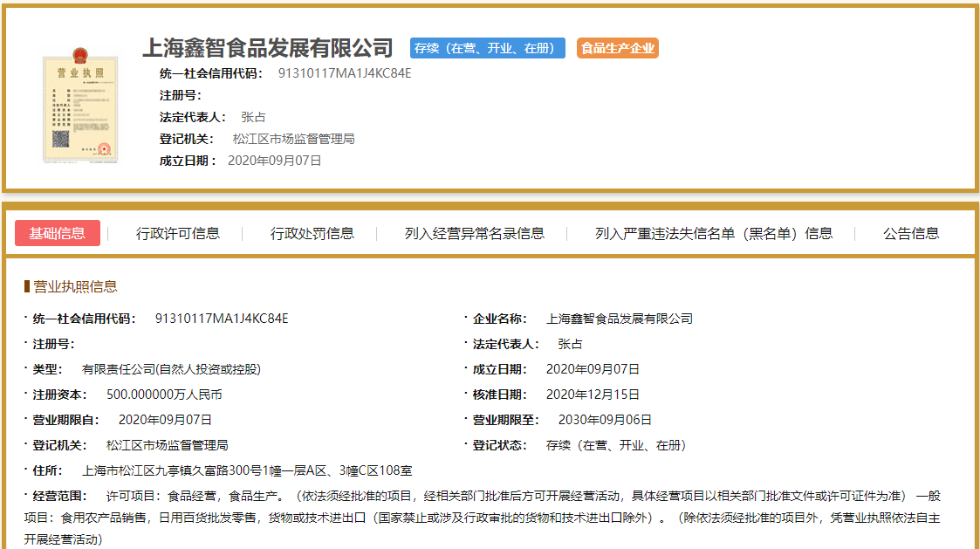Click the blue 存续（在营、开业、在册） status badge
The width and height of the screenshot is (980, 549).
click(487, 48)
